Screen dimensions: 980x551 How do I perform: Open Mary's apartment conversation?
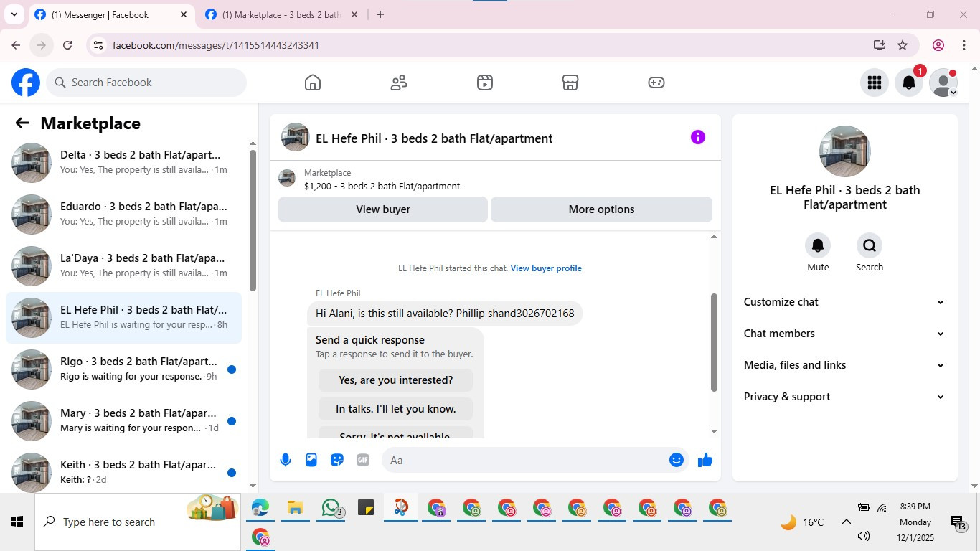[x=123, y=420]
